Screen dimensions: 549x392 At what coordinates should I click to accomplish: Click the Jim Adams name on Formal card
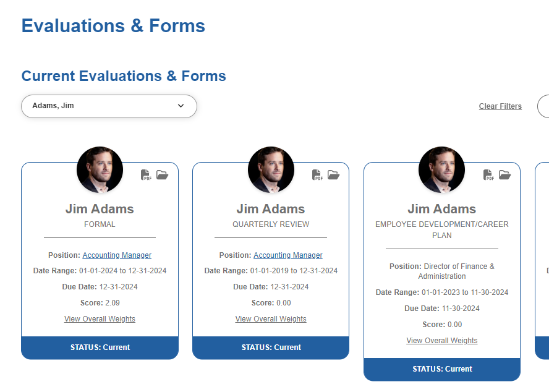(100, 209)
